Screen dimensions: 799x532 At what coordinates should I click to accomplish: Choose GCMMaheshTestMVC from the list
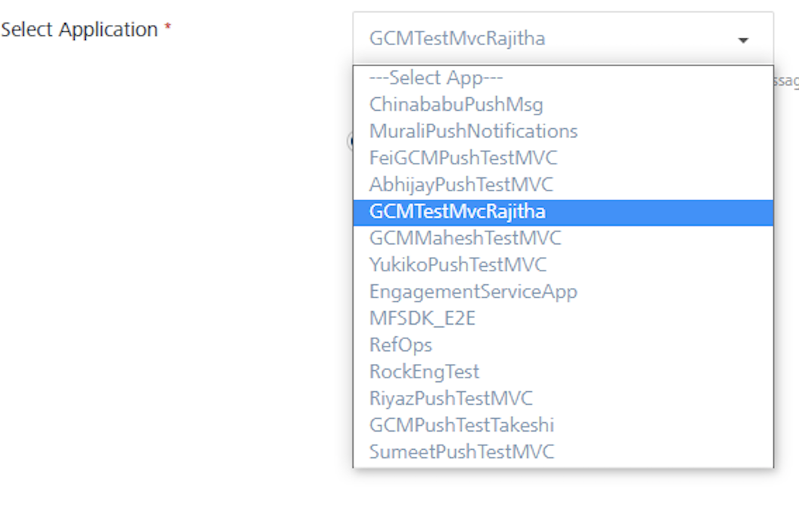click(465, 238)
